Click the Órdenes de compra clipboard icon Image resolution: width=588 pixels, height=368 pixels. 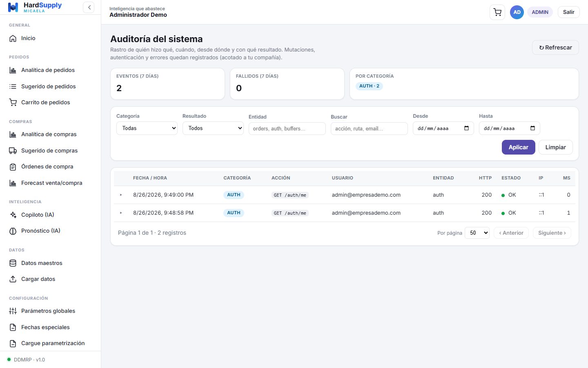(13, 166)
